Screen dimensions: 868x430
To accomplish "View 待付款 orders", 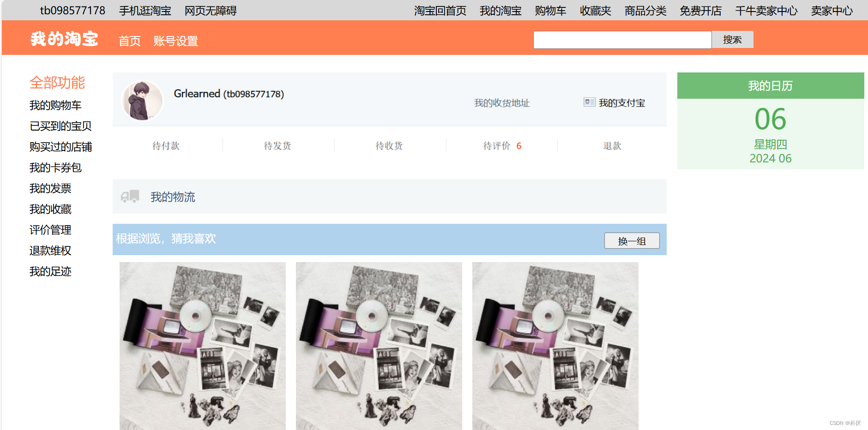I will [166, 146].
